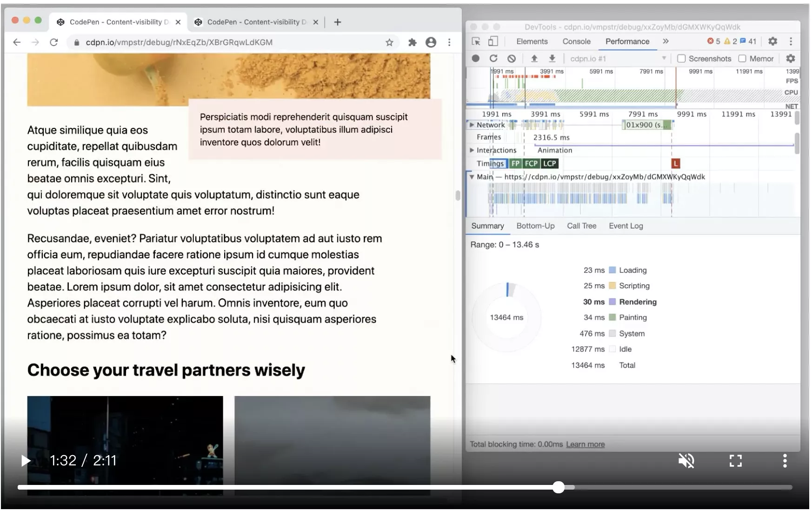Open Chrome extensions puzzle icon
This screenshot has width=812, height=511.
(x=412, y=42)
